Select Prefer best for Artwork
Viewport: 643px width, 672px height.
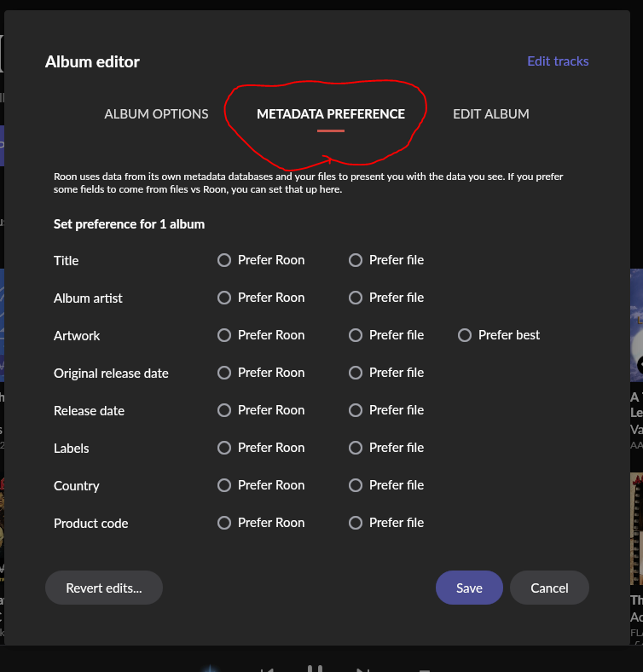[x=465, y=335]
